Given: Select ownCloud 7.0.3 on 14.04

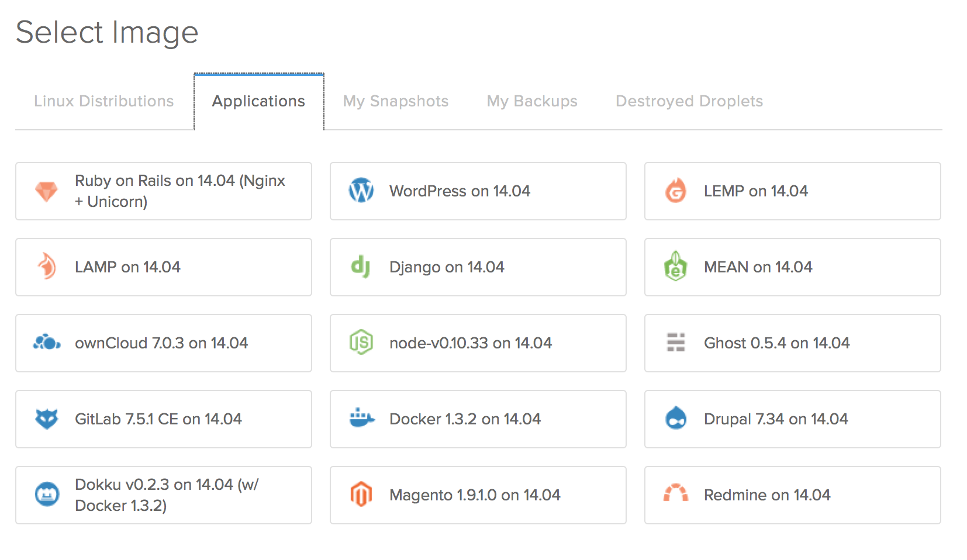Looking at the screenshot, I should coord(164,343).
